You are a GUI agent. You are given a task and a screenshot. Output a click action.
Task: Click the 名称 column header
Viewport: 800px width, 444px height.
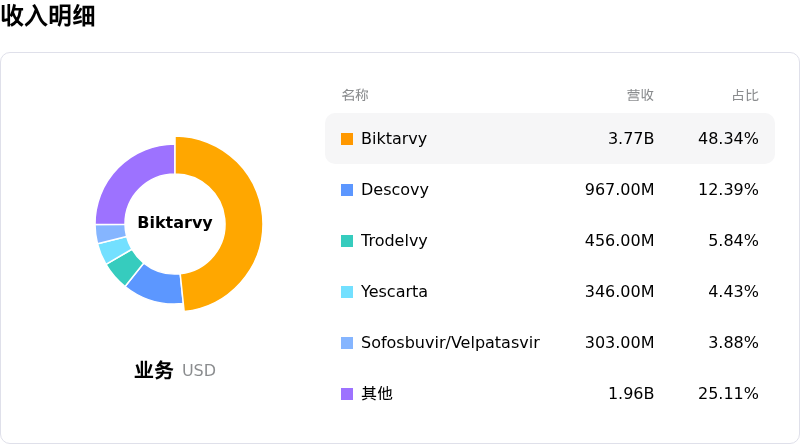click(355, 95)
